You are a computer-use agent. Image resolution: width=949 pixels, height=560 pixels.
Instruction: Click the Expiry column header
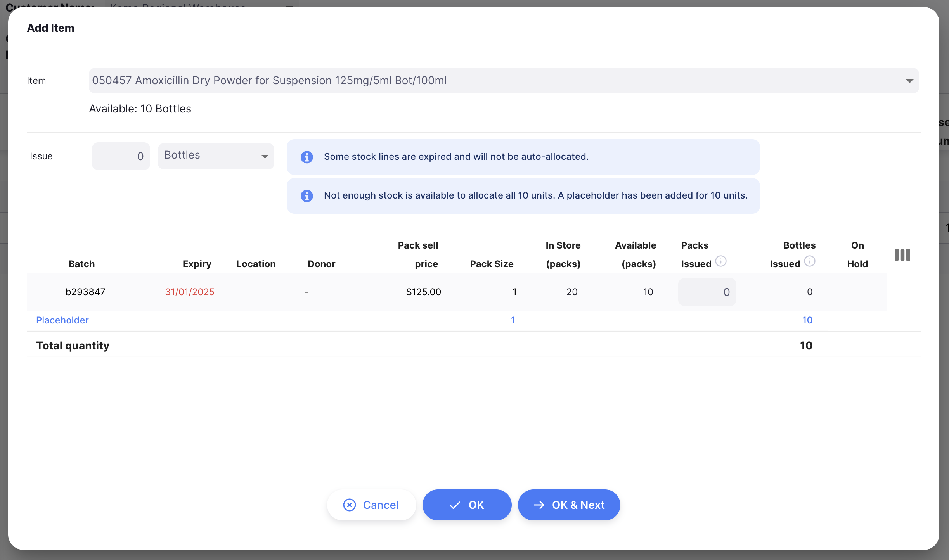point(197,264)
